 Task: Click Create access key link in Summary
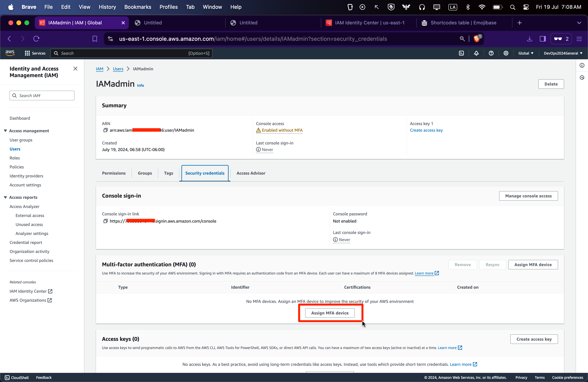coord(426,130)
